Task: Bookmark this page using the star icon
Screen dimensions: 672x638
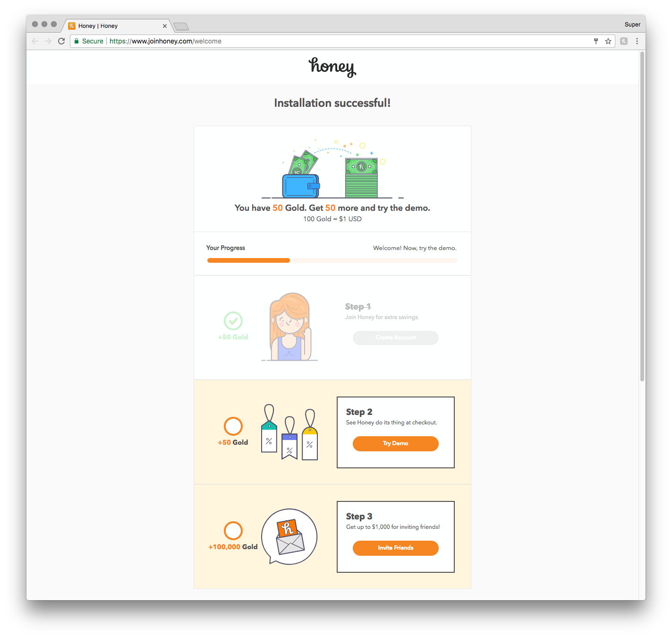Action: pyautogui.click(x=608, y=41)
